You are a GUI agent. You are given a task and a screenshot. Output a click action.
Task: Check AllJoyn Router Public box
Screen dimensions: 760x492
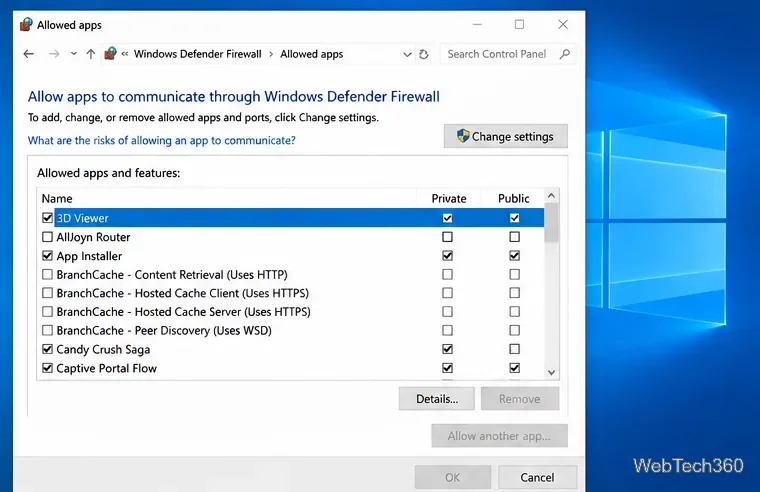515,237
